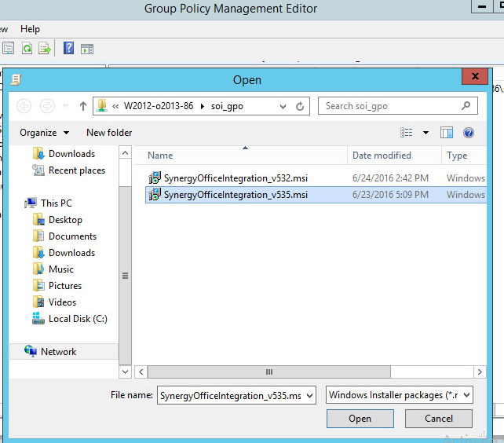Open the dialog Help icon

point(469,133)
